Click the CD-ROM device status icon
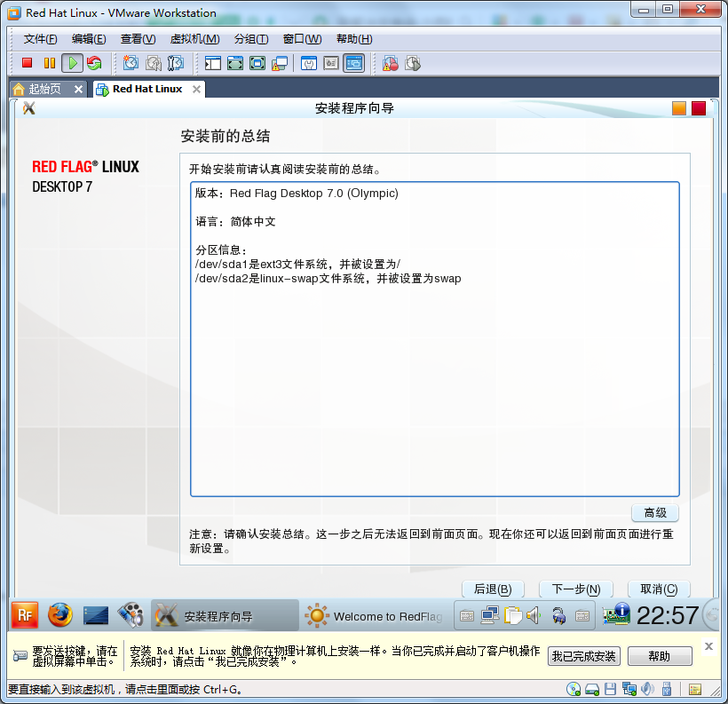Image resolution: width=728 pixels, height=704 pixels. coord(574,689)
